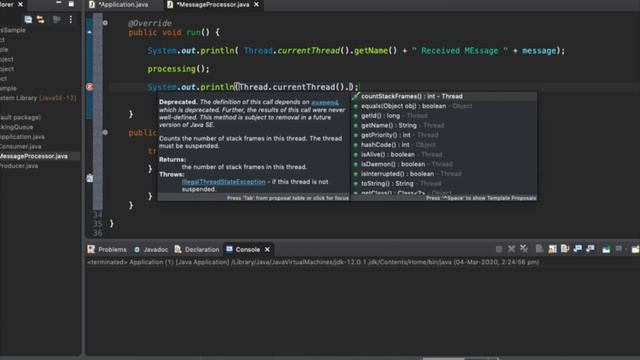Choose getName() : String proposal
This screenshot has height=360, width=640.
[444, 125]
